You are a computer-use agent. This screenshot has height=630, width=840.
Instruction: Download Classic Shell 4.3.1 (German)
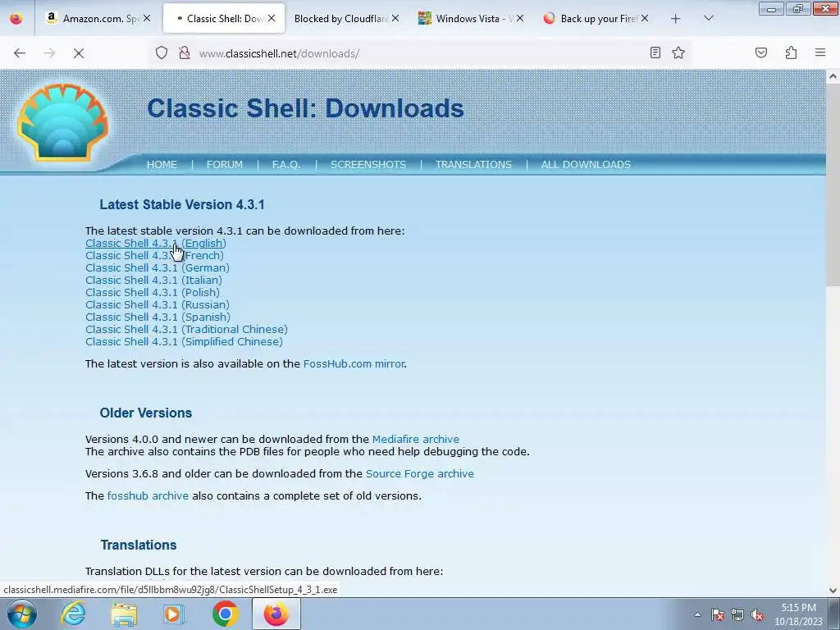tap(157, 268)
